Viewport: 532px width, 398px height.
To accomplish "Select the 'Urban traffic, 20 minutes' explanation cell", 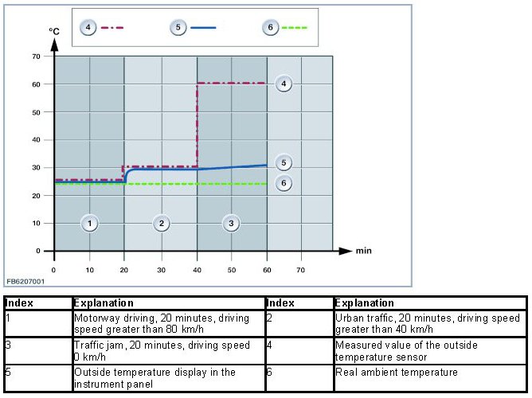I will [x=429, y=323].
